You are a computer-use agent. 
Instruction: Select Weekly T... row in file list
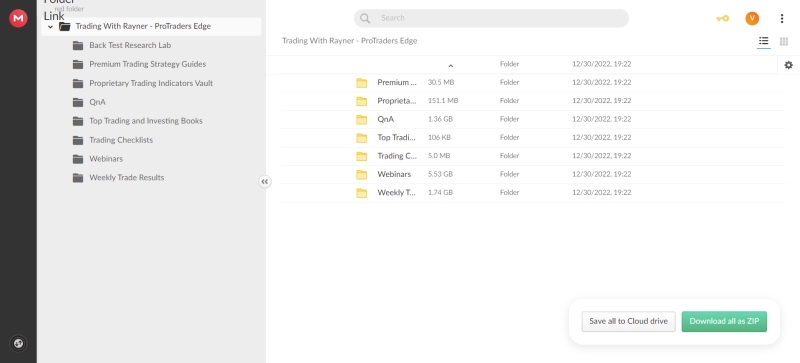(x=533, y=193)
